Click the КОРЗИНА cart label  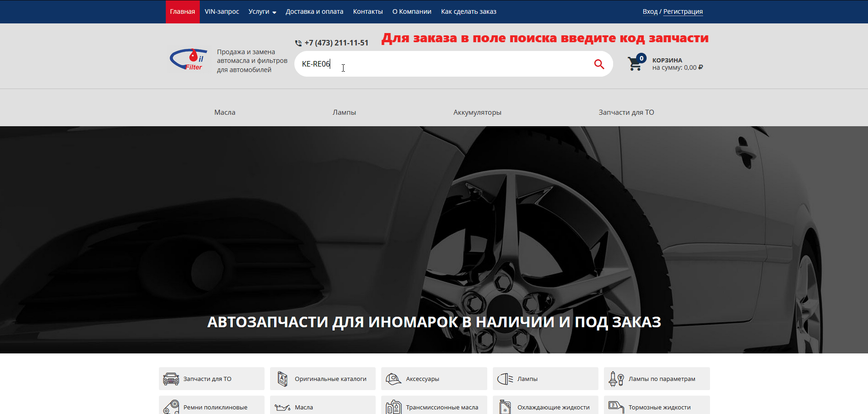[667, 60]
